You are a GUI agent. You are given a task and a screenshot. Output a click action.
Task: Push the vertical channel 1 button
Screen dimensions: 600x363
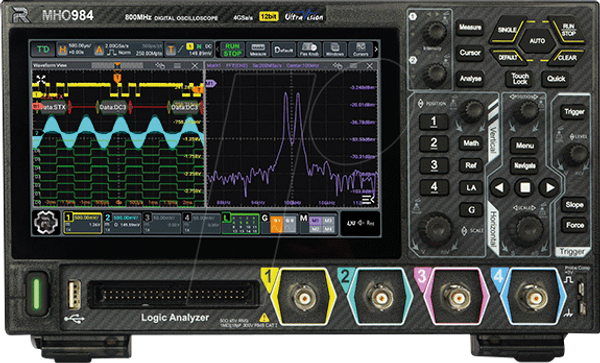click(434, 122)
